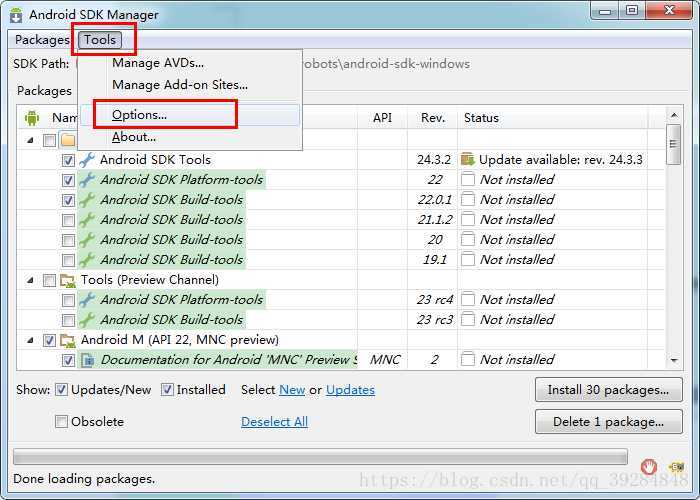Choose Options... from Tools menu

tap(190, 115)
